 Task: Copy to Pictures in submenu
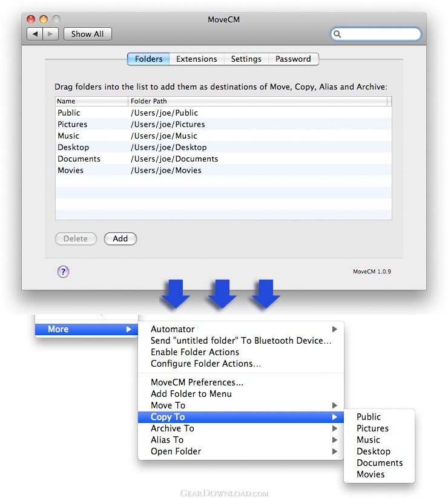(x=380, y=428)
